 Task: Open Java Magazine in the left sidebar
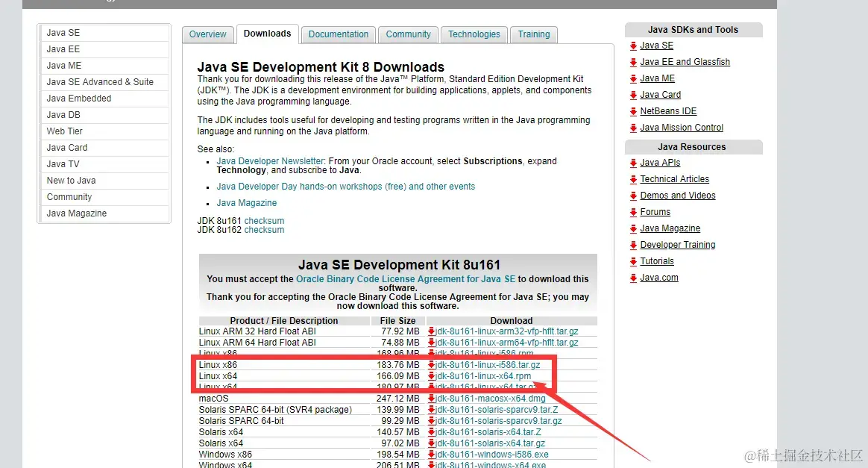(104, 213)
